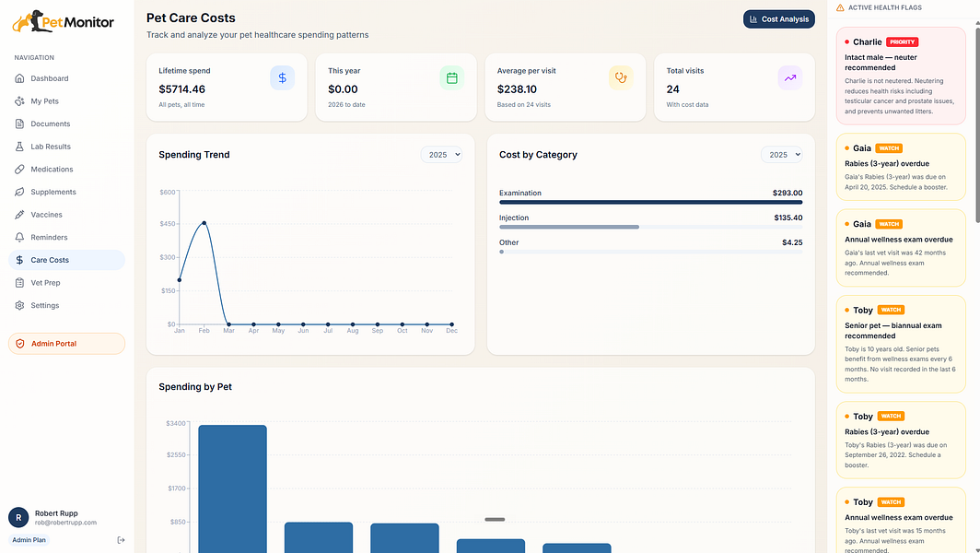Open the Cost by Category year dropdown
The height and width of the screenshot is (553, 980).
pyautogui.click(x=781, y=155)
